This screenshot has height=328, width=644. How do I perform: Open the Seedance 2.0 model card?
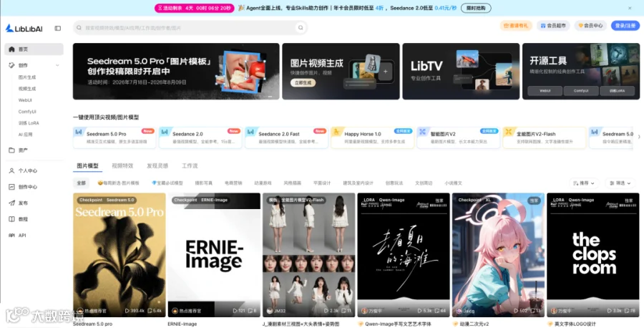[200, 138]
